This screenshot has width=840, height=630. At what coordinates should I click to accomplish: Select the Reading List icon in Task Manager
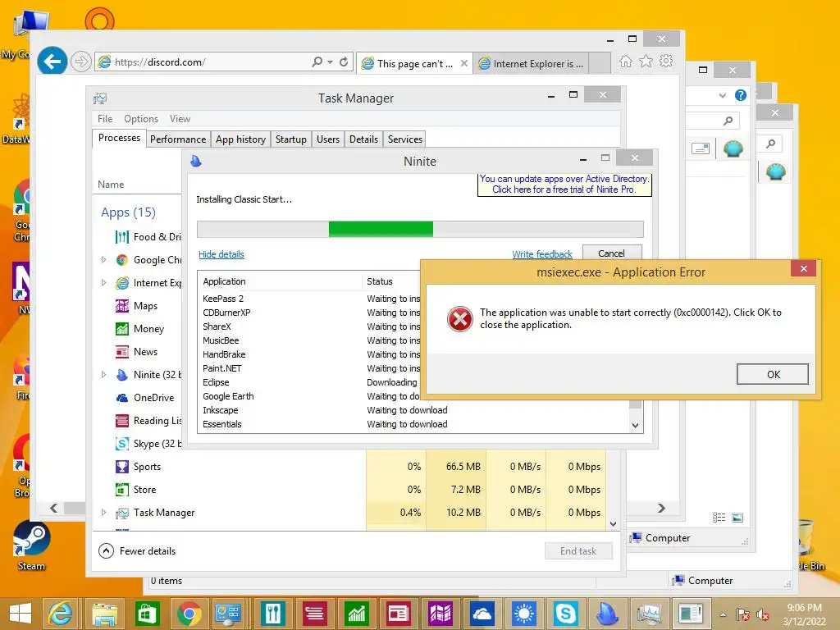click(x=122, y=421)
